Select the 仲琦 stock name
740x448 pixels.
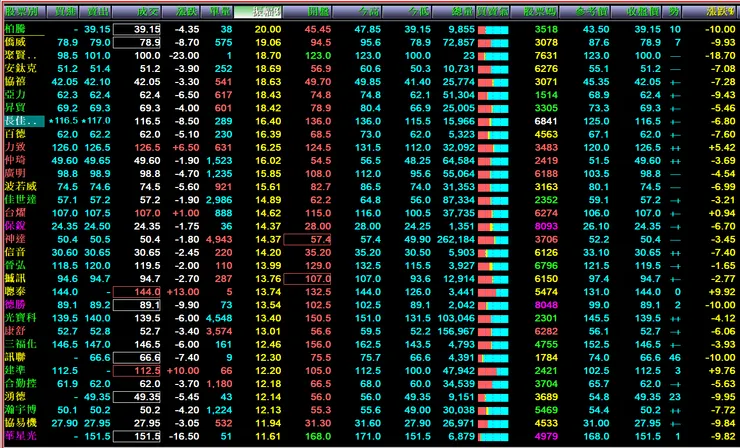[15, 161]
